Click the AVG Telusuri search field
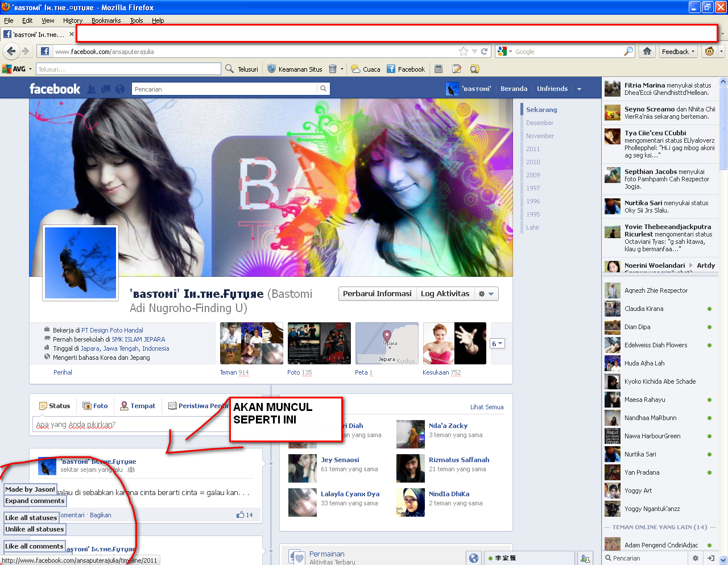Screen dimensions: 728x565 (x=129, y=69)
